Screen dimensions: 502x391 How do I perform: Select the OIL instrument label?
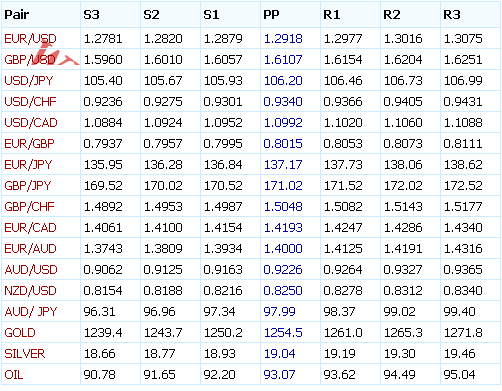point(14,375)
